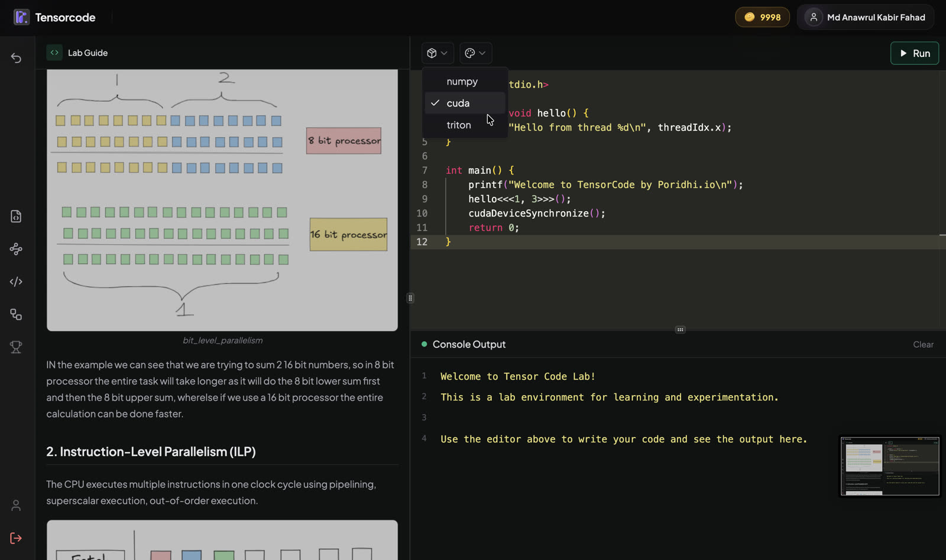Choose triton from the language menu
The image size is (946, 560).
click(465, 125)
